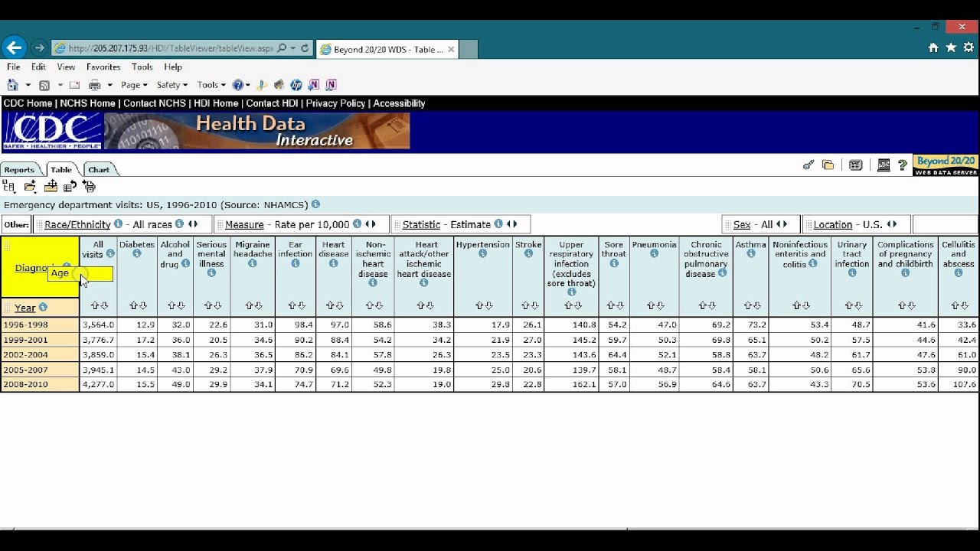Click the info icon next to table title NHAMCS
This screenshot has height=551, width=980.
(315, 204)
